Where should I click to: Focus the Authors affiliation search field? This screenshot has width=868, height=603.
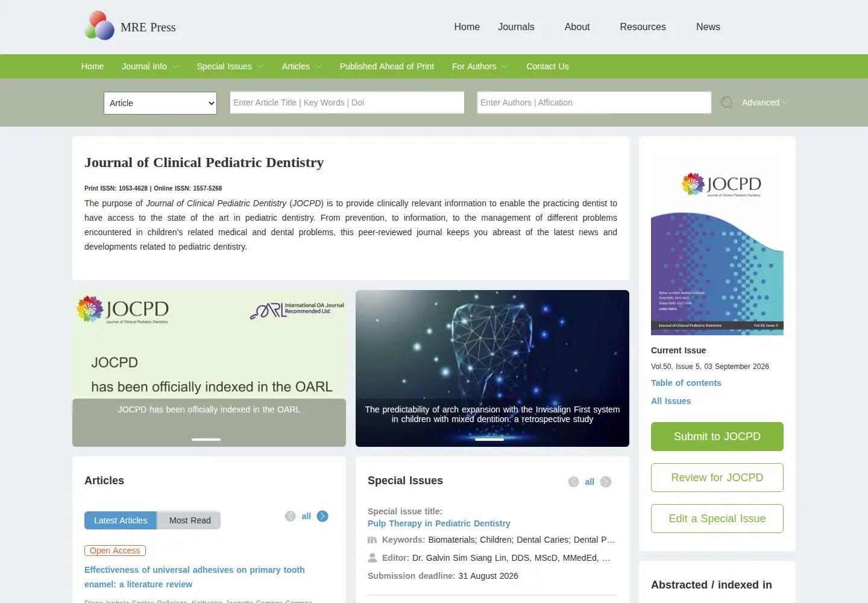pos(594,103)
